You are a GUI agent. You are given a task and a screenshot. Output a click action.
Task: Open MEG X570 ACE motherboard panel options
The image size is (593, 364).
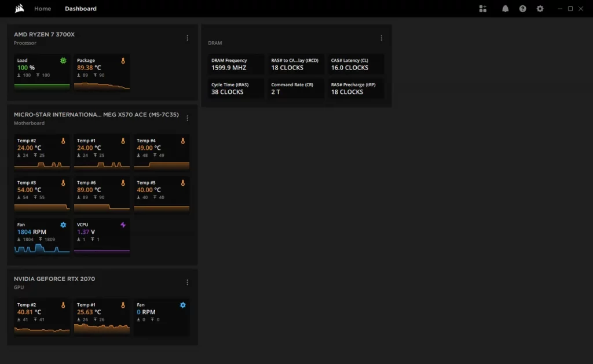187,118
